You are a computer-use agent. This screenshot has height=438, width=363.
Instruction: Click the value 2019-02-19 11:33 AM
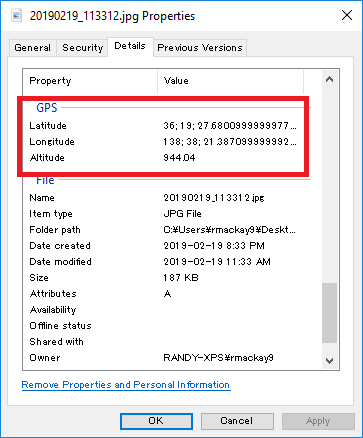(217, 262)
